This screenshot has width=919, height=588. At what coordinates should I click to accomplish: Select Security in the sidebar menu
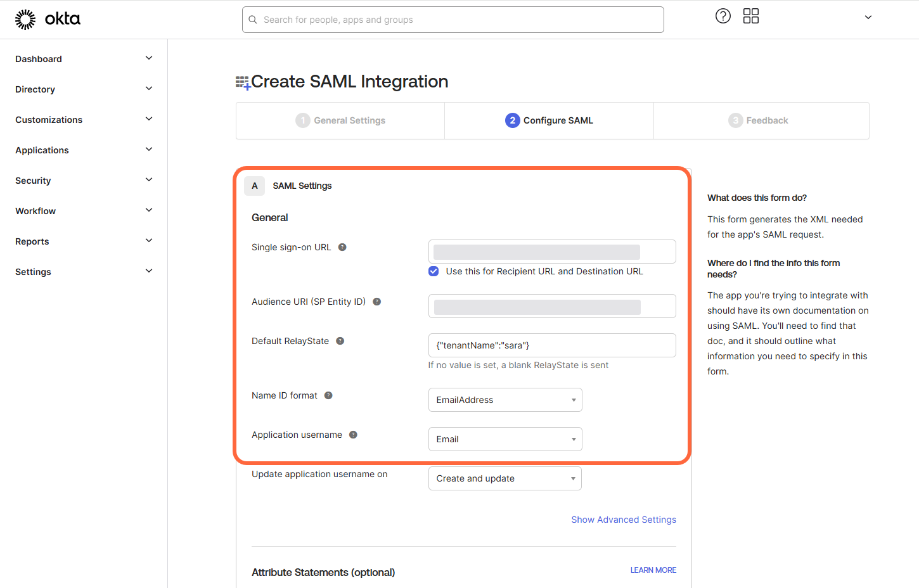coord(32,180)
